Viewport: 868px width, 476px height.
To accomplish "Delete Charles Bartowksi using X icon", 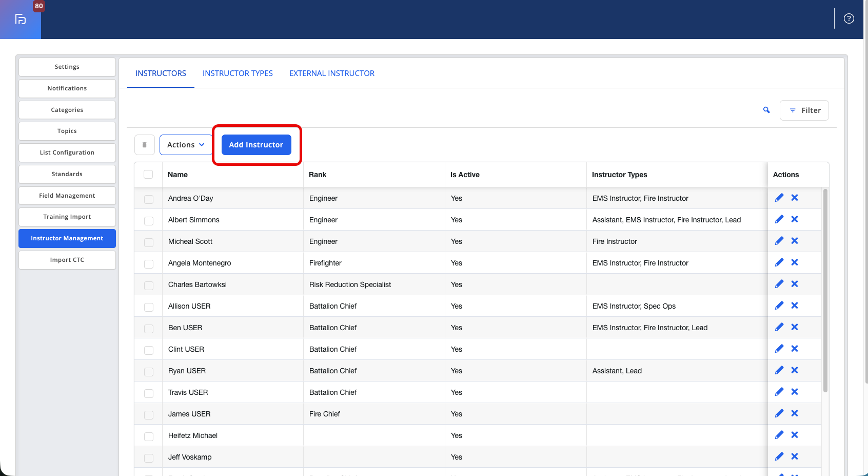I will tap(795, 284).
